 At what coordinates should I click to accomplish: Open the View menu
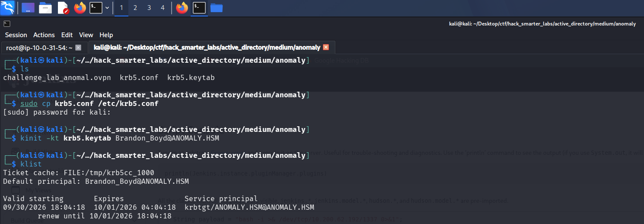tap(86, 35)
